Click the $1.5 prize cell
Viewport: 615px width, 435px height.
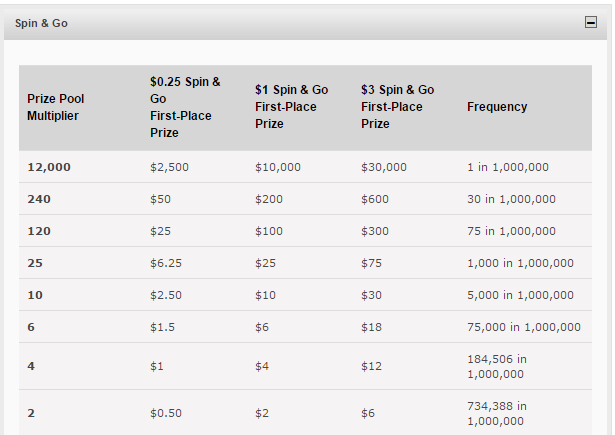click(162, 327)
